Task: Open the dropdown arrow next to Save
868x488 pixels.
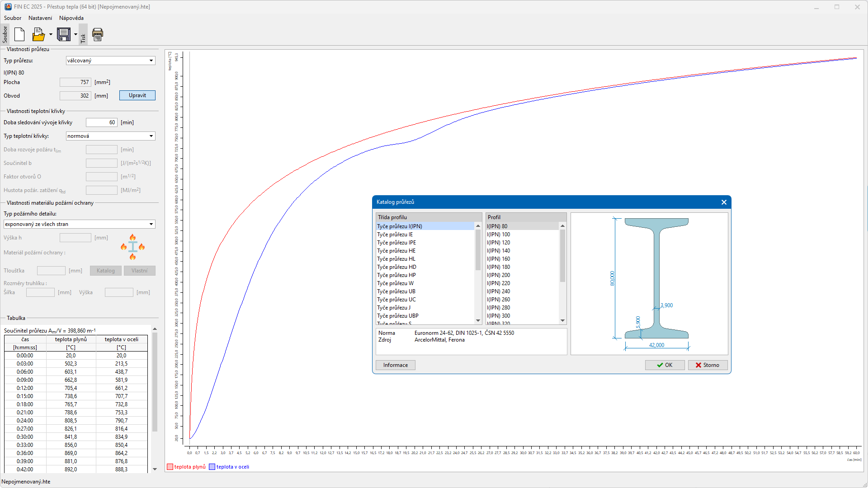Action: (75, 34)
